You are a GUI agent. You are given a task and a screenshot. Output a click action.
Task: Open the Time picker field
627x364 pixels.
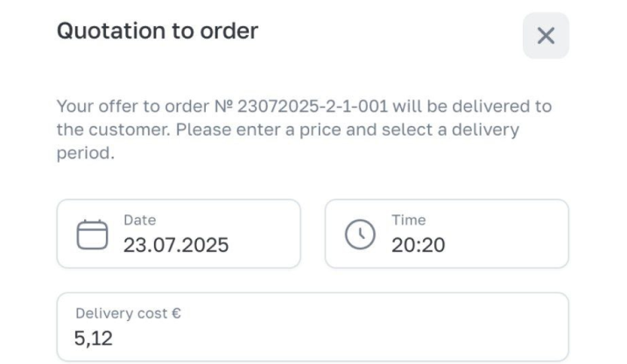coord(447,234)
